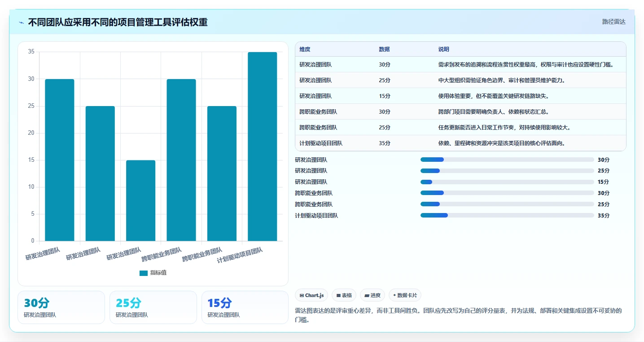Click the Chart.js chip

311,295
